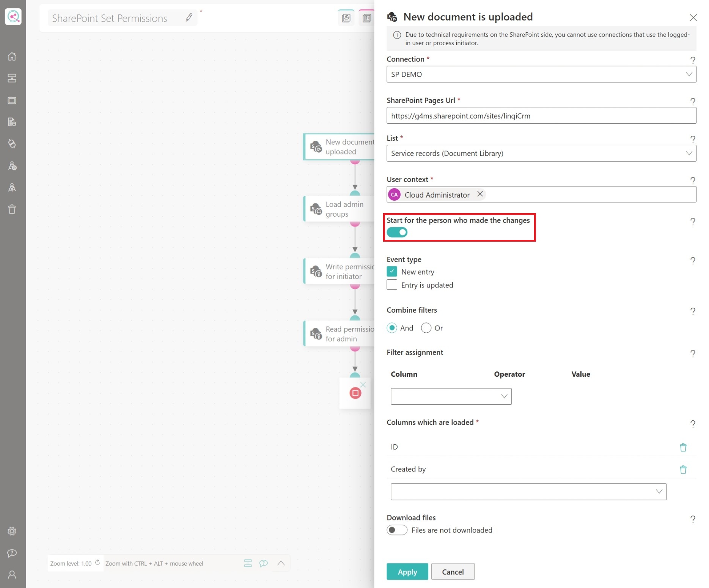
Task: Show help for the Connection field
Action: pos(693,60)
